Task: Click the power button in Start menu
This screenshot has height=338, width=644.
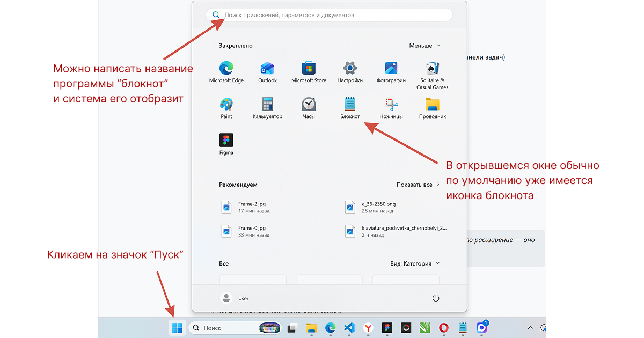Action: pyautogui.click(x=436, y=298)
